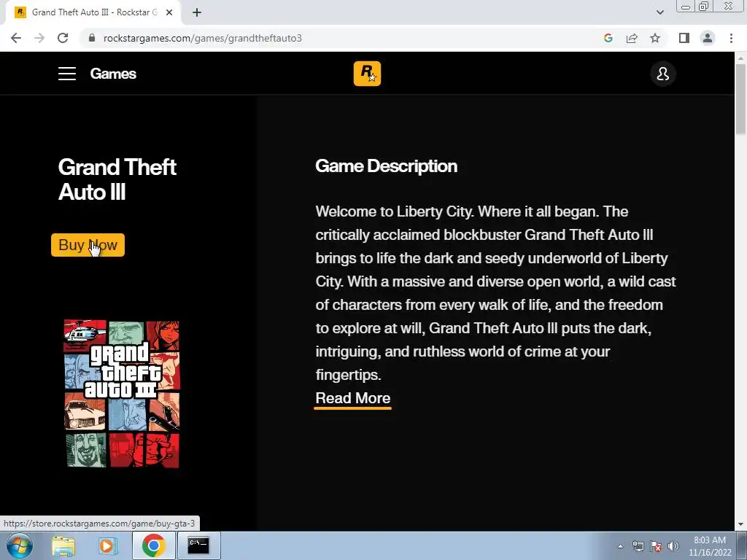
Task: Bookmark this page with star icon
Action: 655,38
